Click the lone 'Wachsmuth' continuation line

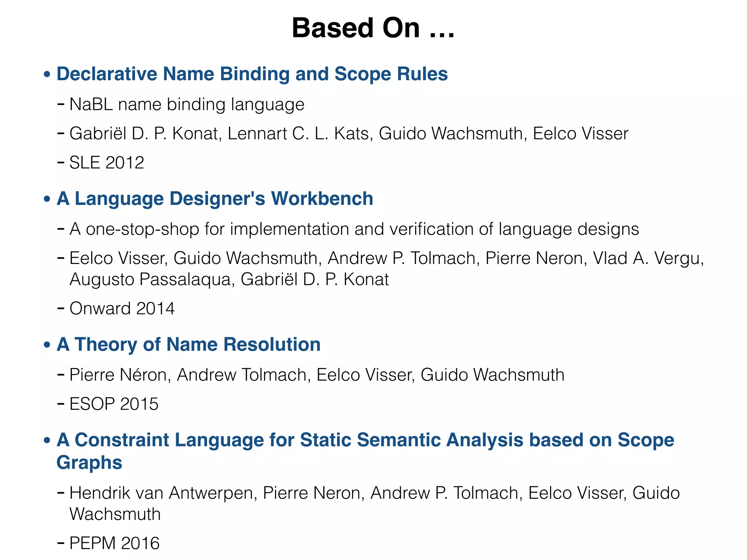click(115, 514)
